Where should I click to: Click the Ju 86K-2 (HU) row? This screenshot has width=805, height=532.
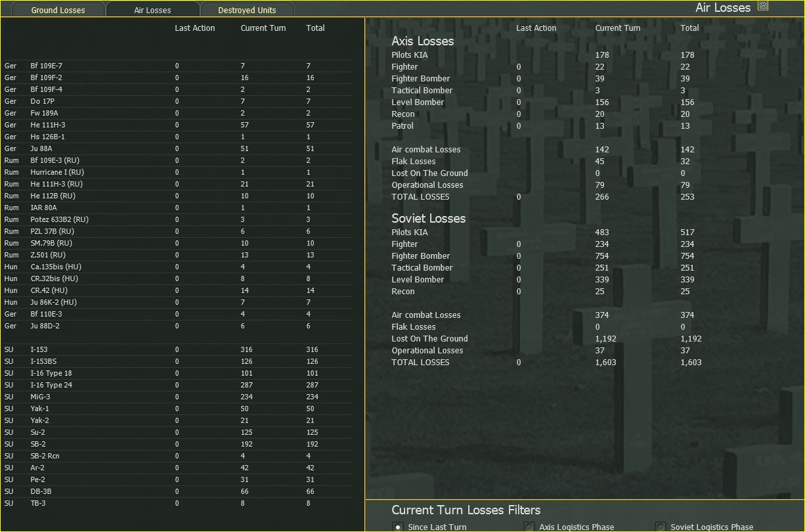[x=177, y=302]
